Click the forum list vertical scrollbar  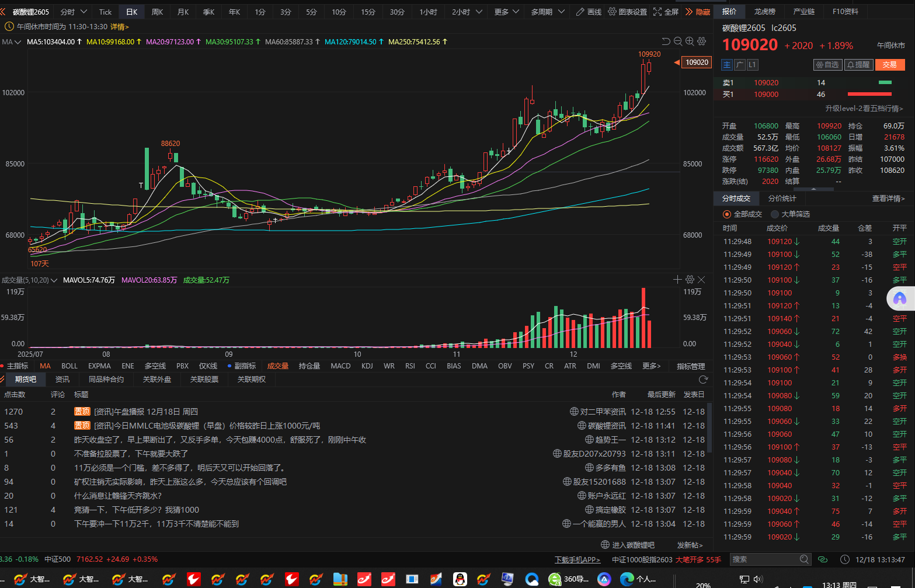pos(709,427)
